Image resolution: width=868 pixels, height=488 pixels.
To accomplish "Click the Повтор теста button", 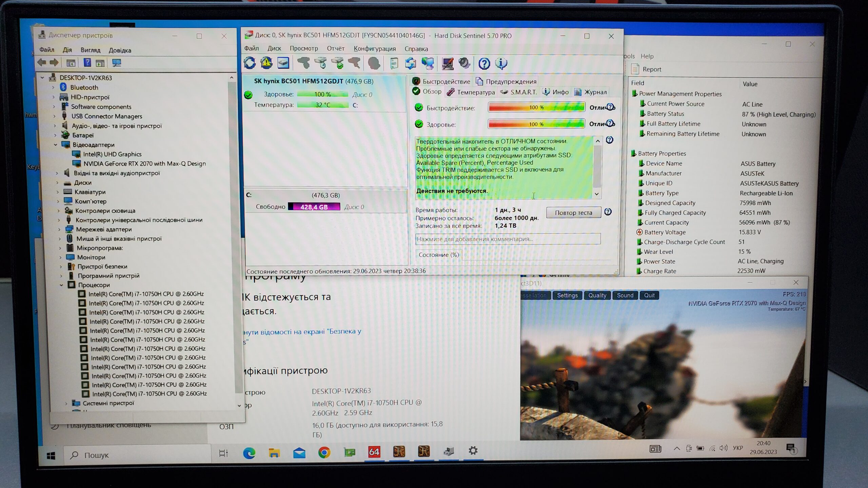I will pyautogui.click(x=573, y=212).
